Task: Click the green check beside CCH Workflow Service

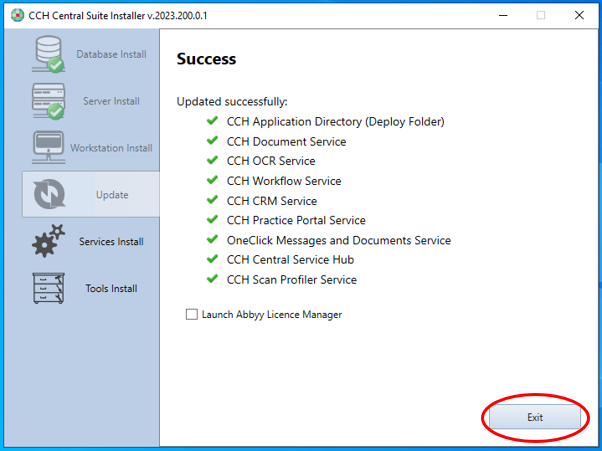Action: (x=212, y=180)
